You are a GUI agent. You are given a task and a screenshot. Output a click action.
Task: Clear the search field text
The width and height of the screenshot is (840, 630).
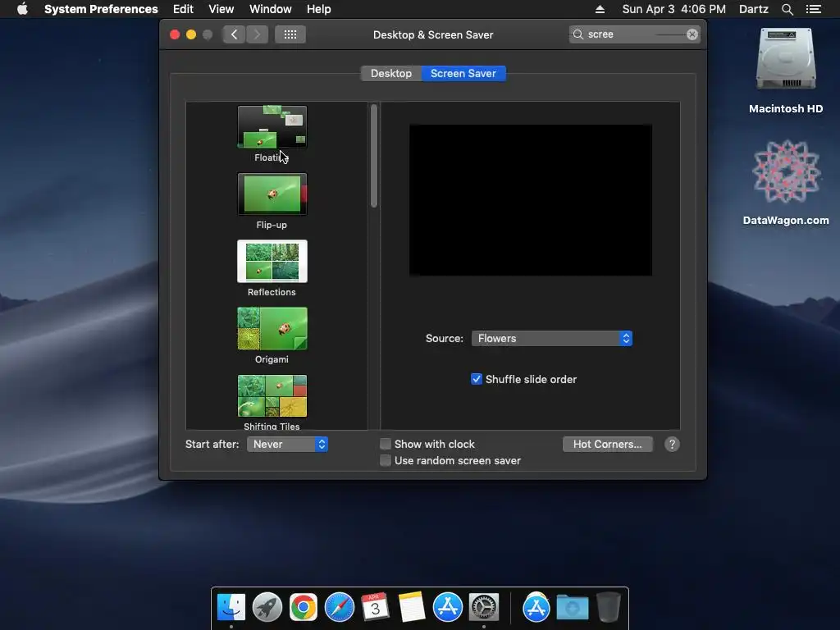pyautogui.click(x=692, y=34)
